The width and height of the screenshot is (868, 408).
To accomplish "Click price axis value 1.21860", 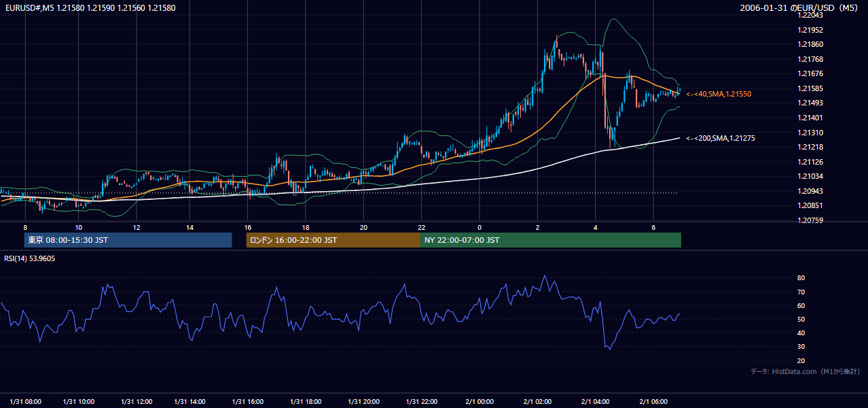I will point(811,44).
